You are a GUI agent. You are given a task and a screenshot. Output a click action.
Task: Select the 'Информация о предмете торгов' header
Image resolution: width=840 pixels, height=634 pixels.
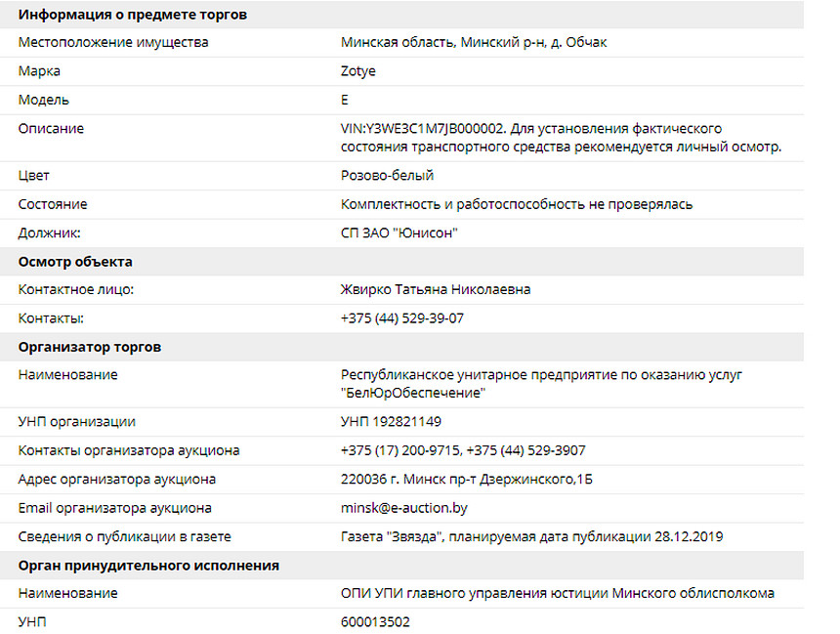coord(132,15)
